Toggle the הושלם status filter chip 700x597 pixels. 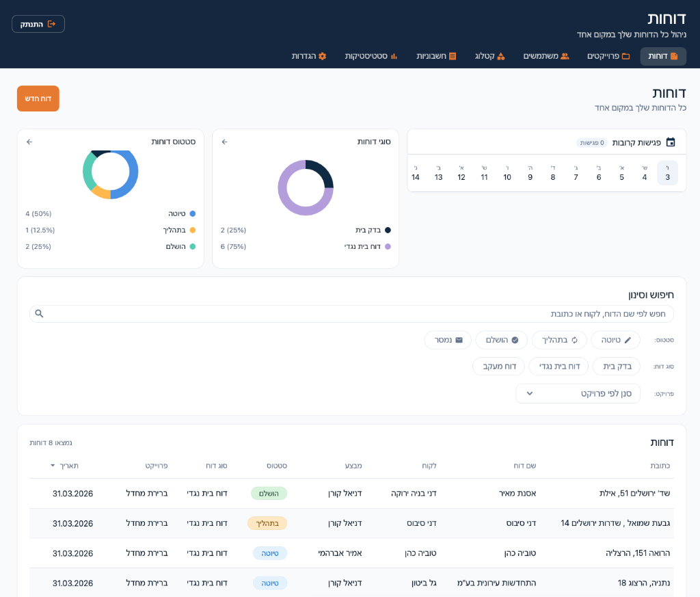click(x=501, y=341)
